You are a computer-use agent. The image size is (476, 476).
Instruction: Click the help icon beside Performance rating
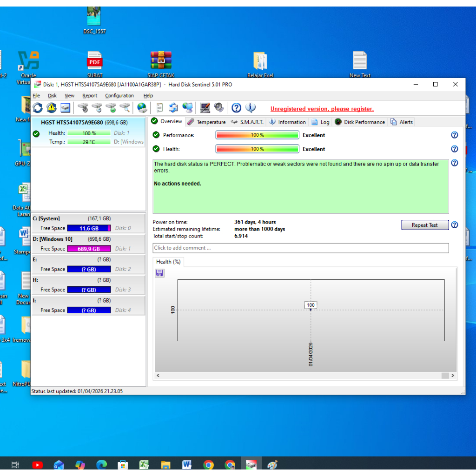click(455, 135)
